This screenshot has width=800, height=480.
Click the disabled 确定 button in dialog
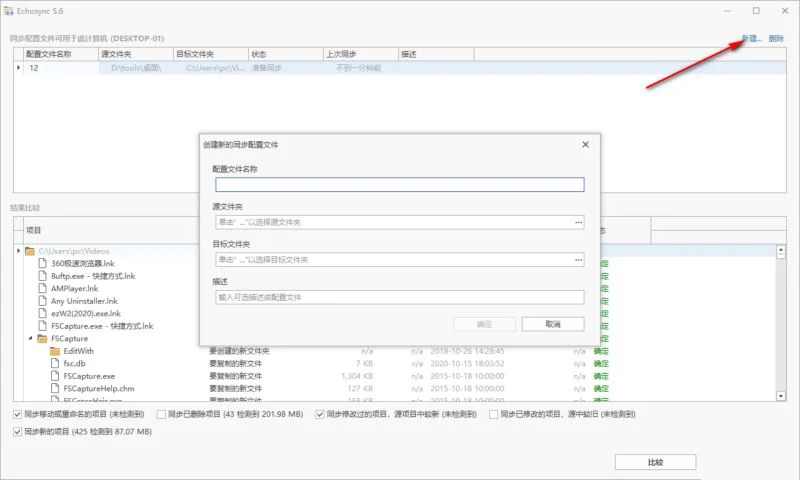click(x=484, y=324)
